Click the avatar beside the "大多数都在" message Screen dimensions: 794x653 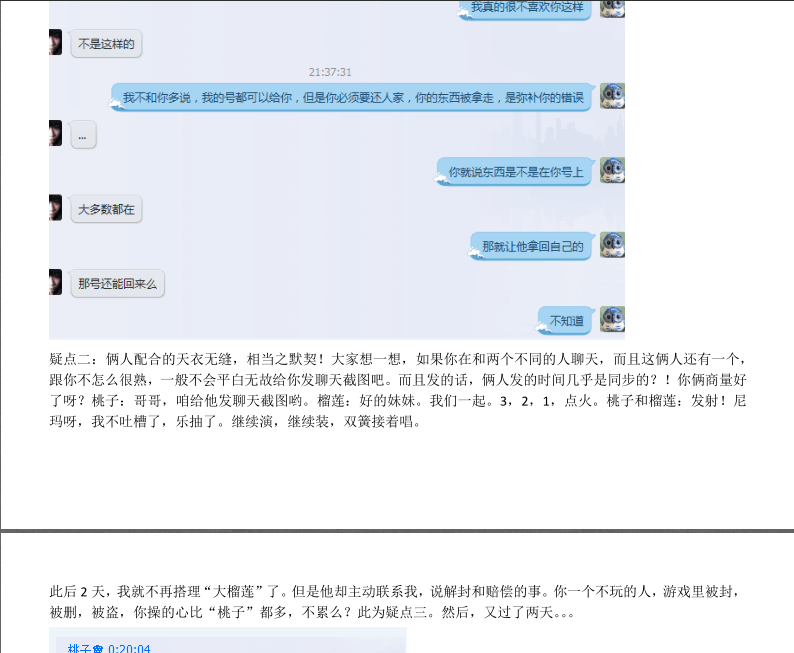pos(55,208)
